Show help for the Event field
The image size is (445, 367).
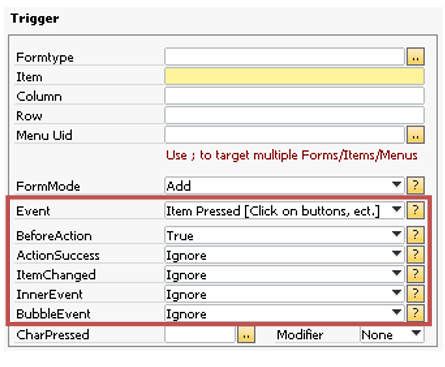coord(415,210)
